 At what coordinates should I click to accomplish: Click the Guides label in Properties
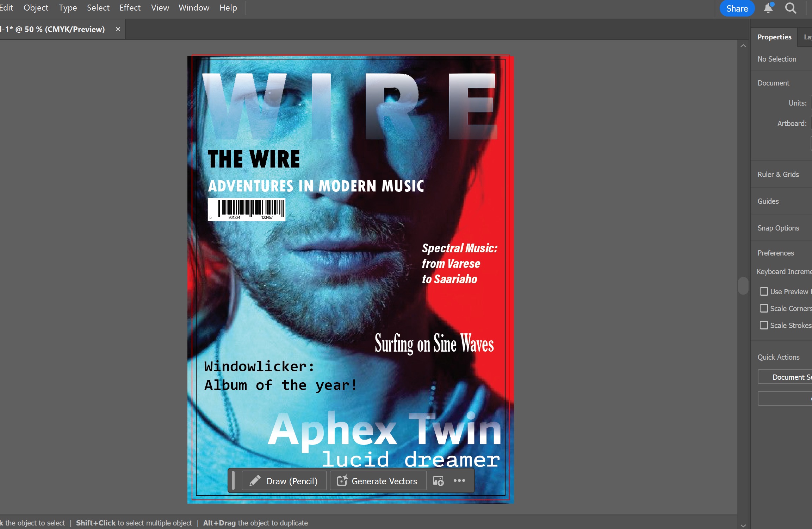768,201
